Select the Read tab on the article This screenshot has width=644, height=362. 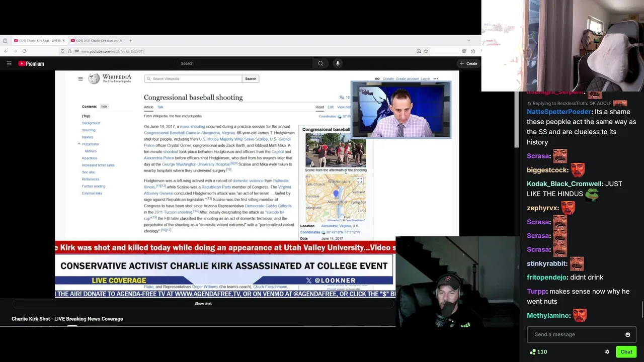point(319,107)
